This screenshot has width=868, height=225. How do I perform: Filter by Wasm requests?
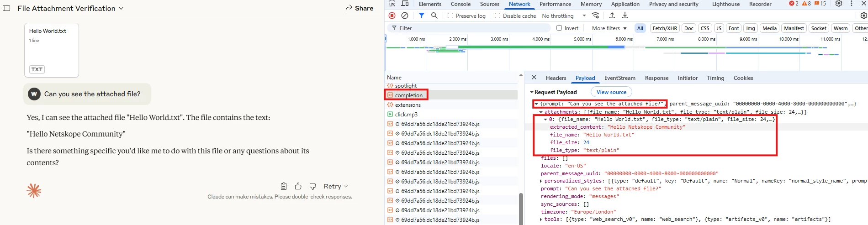(841, 28)
